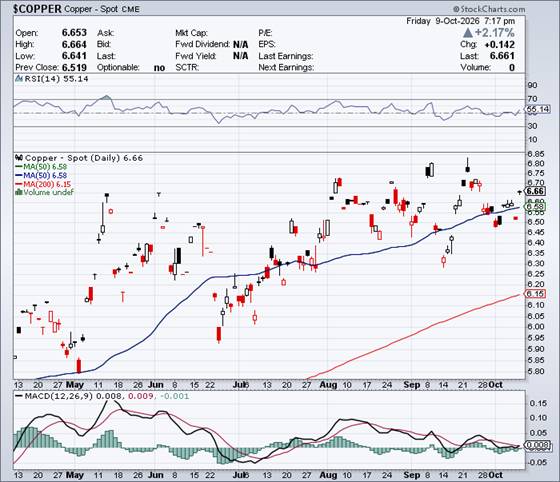Click the 'EPS:' label
The width and height of the screenshot is (560, 482).
(267, 44)
